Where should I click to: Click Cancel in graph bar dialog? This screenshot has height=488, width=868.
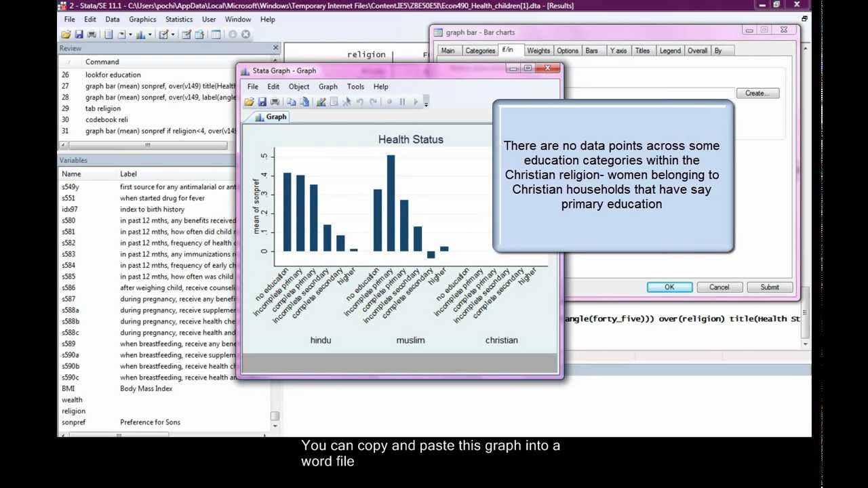pyautogui.click(x=719, y=287)
